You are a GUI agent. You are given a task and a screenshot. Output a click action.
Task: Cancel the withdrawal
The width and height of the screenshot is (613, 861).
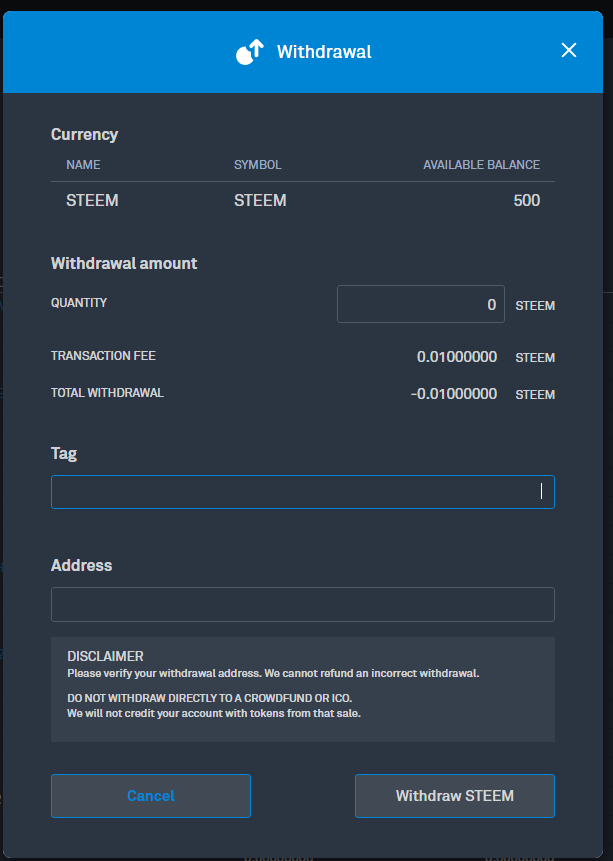tap(151, 796)
